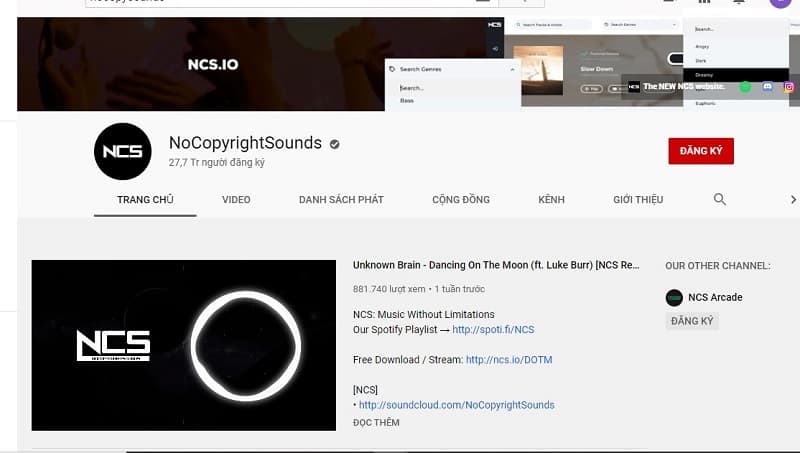Search within the channel using the magnifier icon
Image resolution: width=800 pixels, height=453 pixels.
coord(719,199)
